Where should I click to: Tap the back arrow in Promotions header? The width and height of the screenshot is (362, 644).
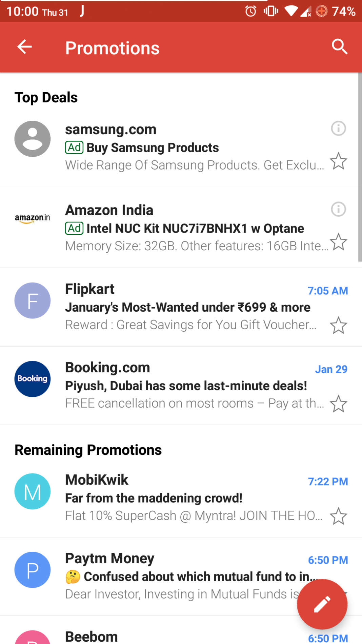[x=24, y=47]
